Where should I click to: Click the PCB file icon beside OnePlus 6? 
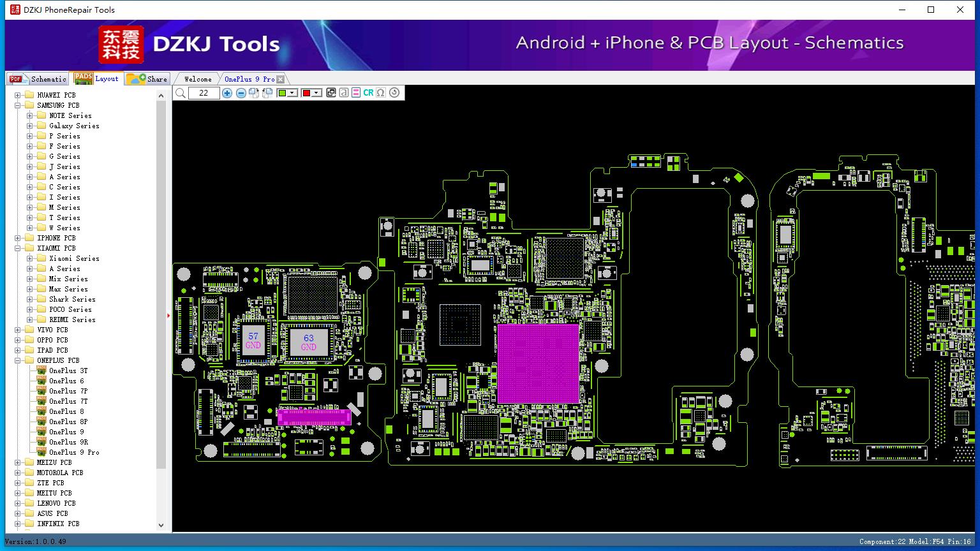[41, 381]
